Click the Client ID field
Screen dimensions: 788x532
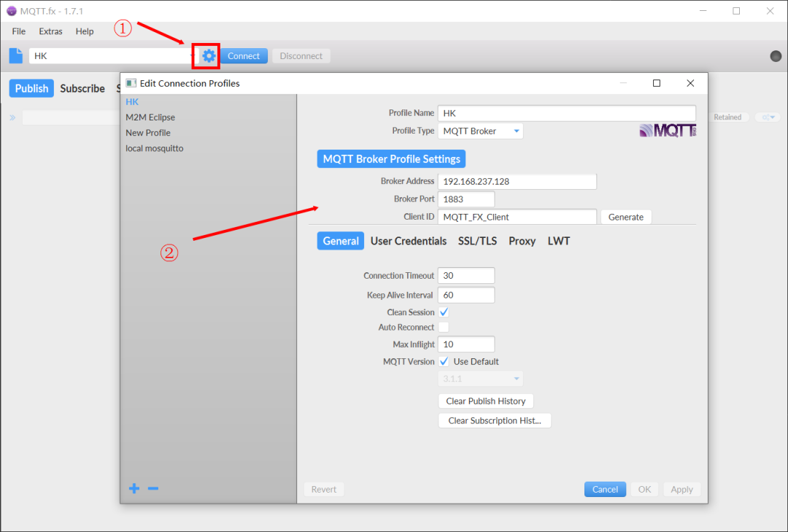517,217
